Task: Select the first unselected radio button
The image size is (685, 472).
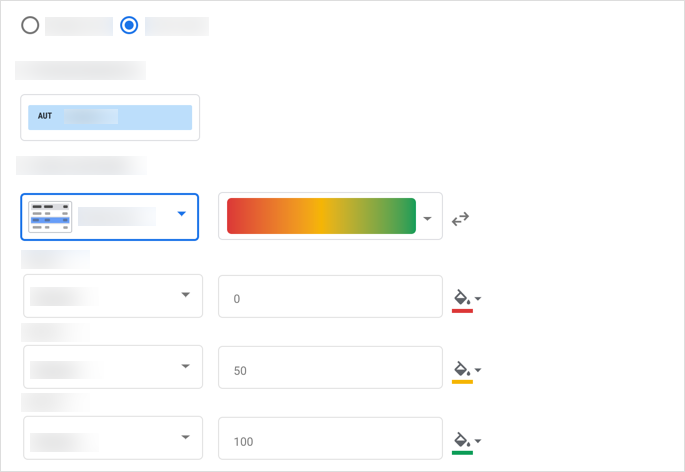Action: pyautogui.click(x=30, y=26)
